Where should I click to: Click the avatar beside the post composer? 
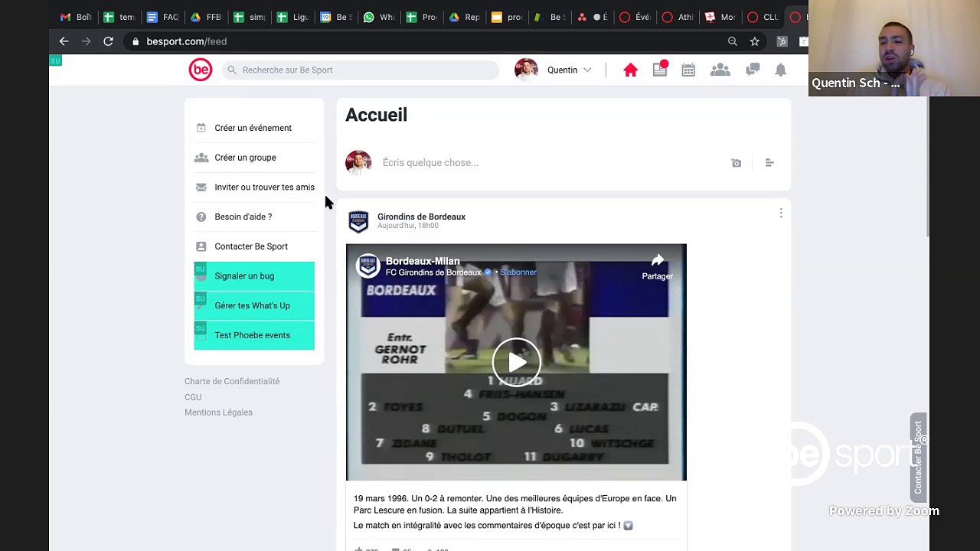point(358,163)
